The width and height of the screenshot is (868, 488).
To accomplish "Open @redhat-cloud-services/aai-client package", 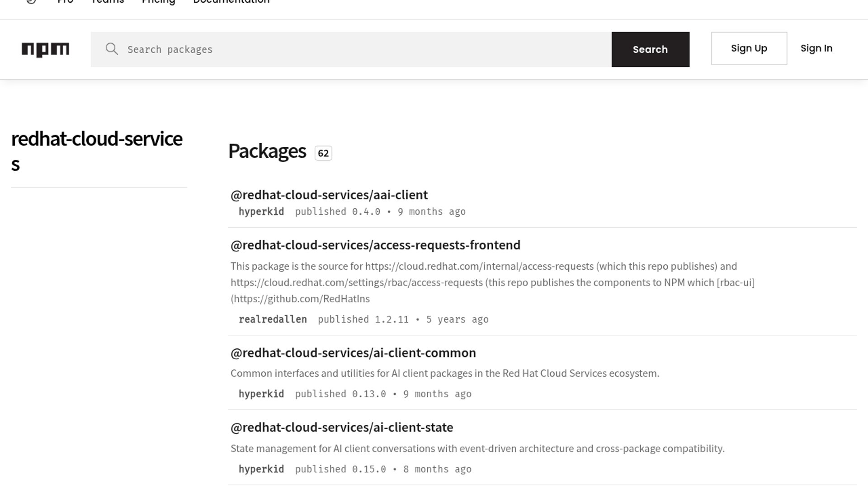I will [x=329, y=195].
